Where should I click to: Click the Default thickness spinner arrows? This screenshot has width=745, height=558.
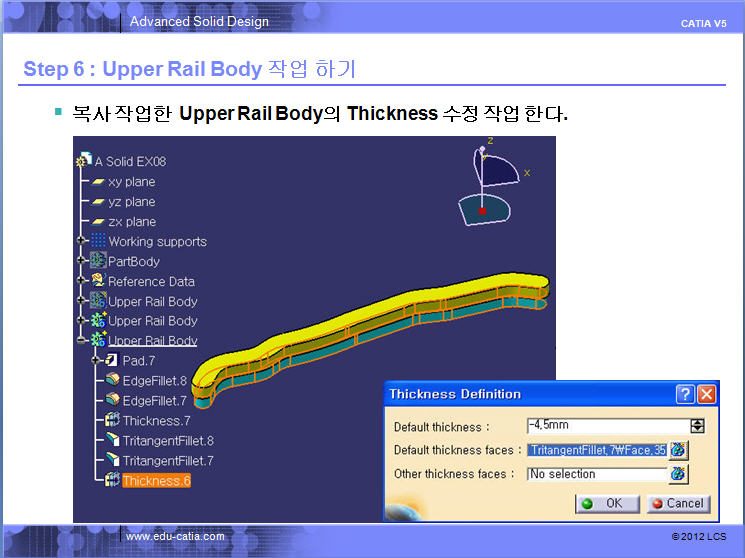click(x=697, y=426)
